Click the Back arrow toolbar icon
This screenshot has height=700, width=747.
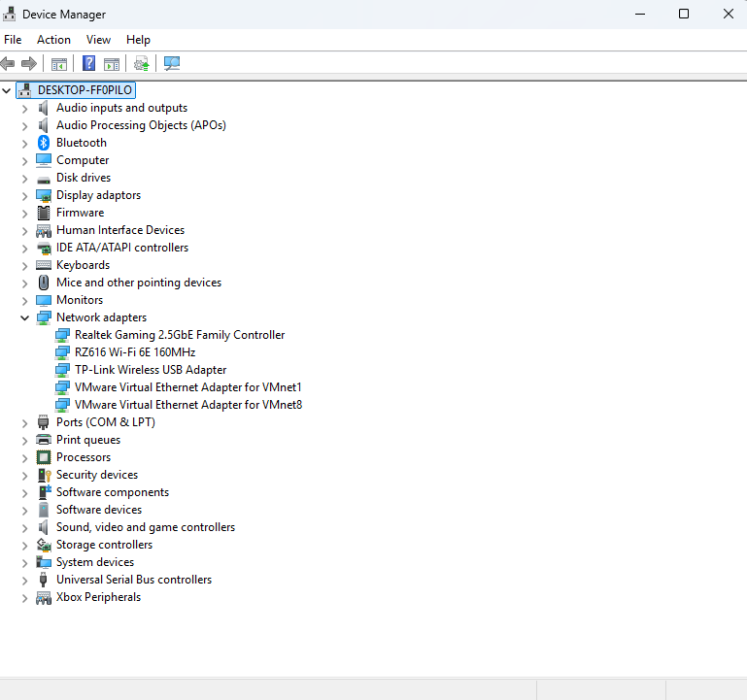pyautogui.click(x=8, y=63)
